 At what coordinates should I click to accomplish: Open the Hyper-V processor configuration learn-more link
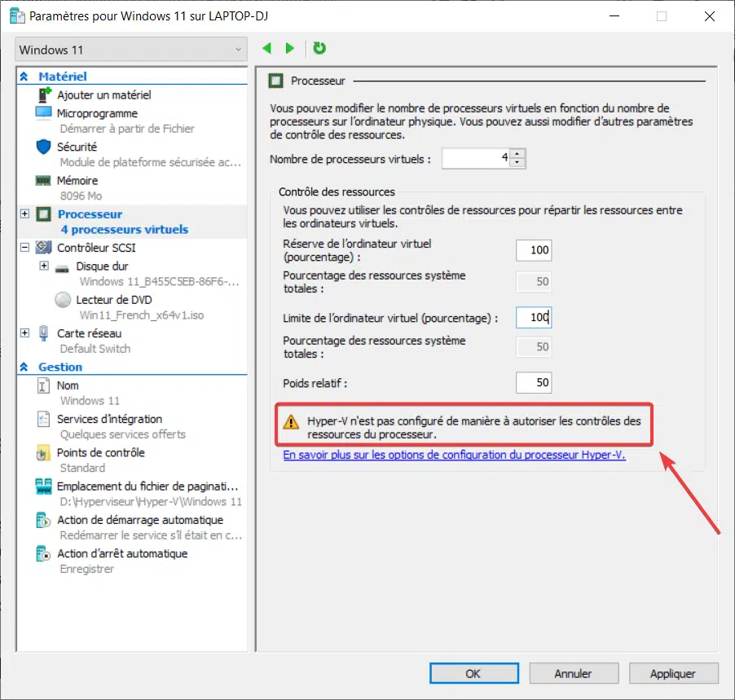pos(454,455)
